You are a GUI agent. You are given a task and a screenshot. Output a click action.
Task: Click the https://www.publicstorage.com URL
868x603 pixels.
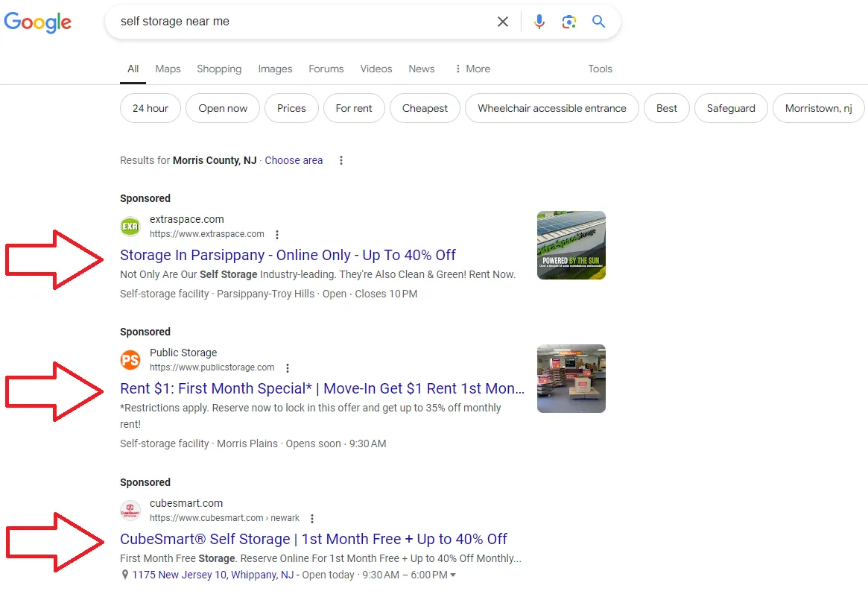[212, 367]
